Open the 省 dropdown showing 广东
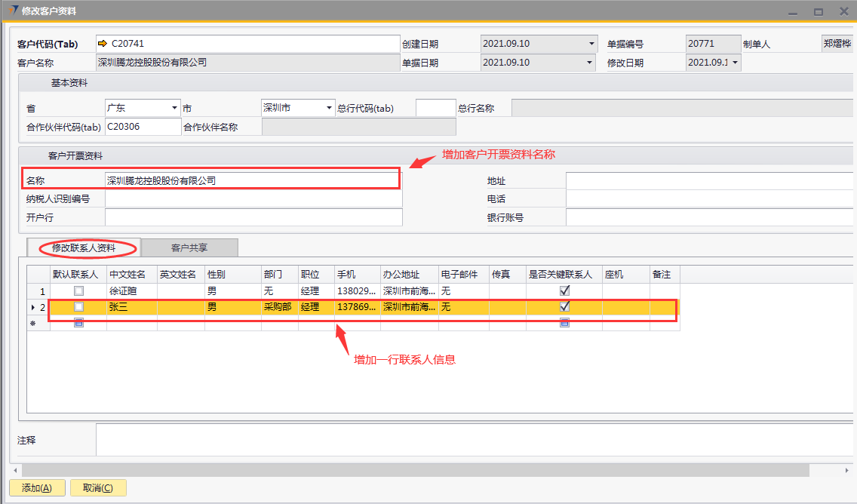857x504 pixels. pos(174,108)
